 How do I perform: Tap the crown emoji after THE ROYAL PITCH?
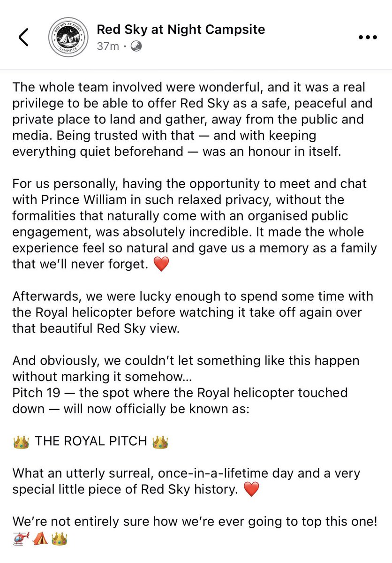(x=160, y=441)
